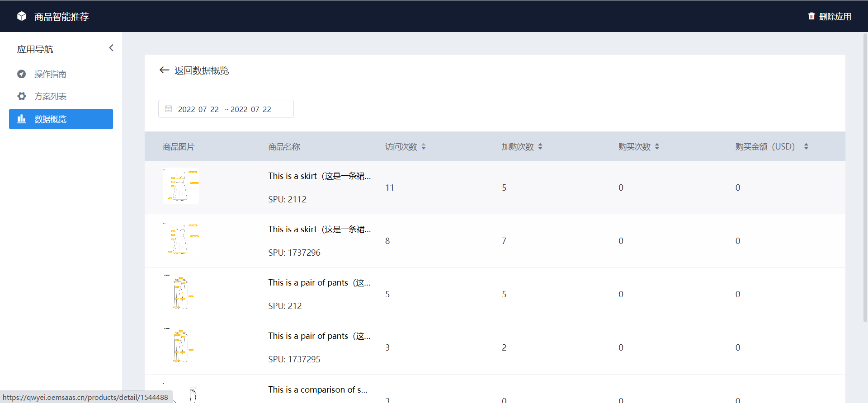Click visit count 11 in SPU 2112 row
The image size is (868, 403).
pos(390,187)
